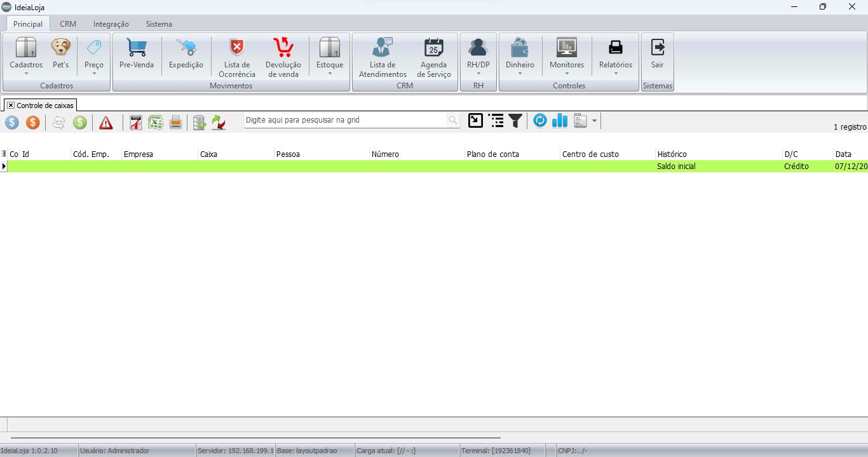Click the Sair exit button
Image resolution: width=868 pixels, height=457 pixels.
pyautogui.click(x=657, y=53)
